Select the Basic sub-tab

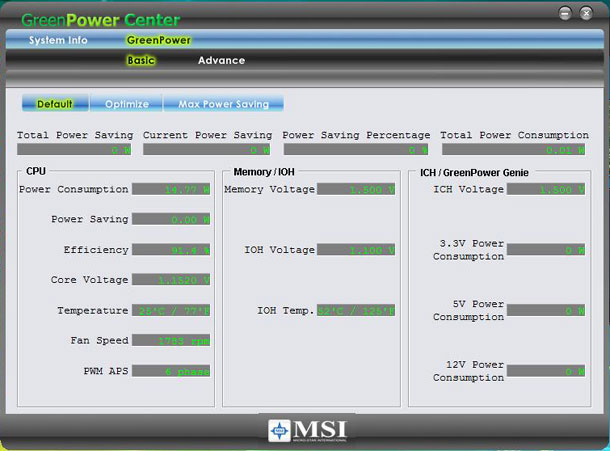coord(141,60)
